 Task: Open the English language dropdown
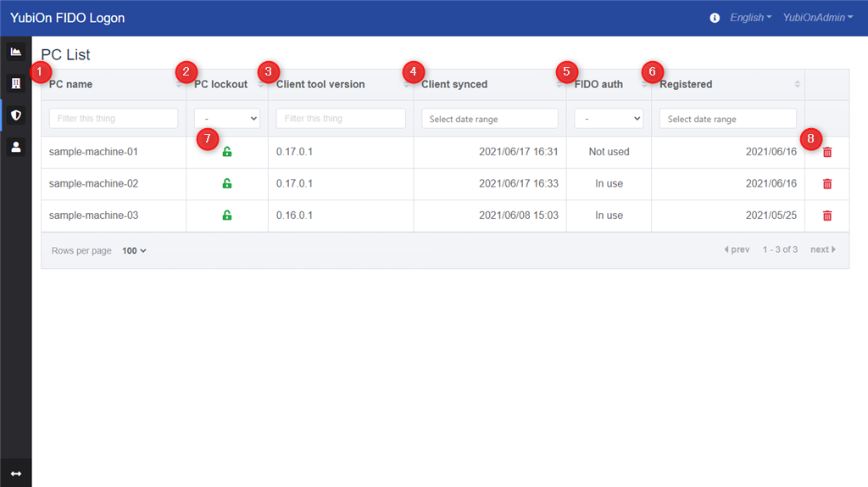tap(751, 18)
